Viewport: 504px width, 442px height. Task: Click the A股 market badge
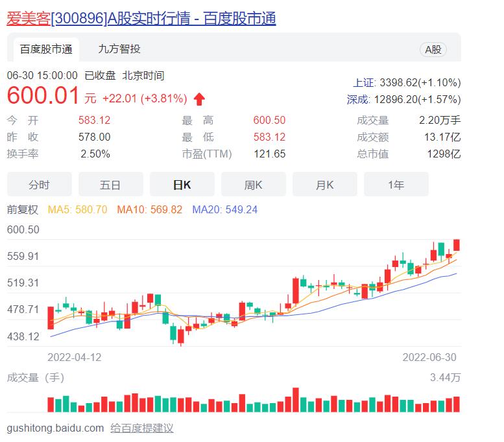[433, 50]
